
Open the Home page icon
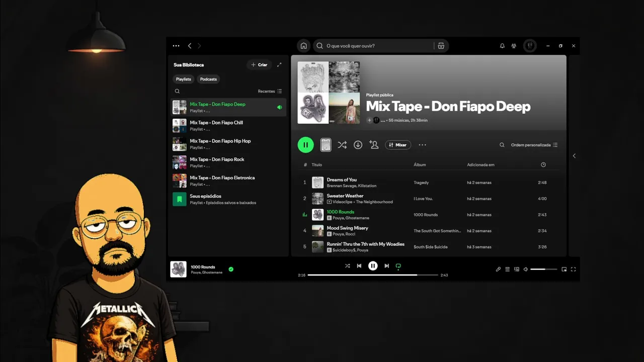click(x=303, y=46)
